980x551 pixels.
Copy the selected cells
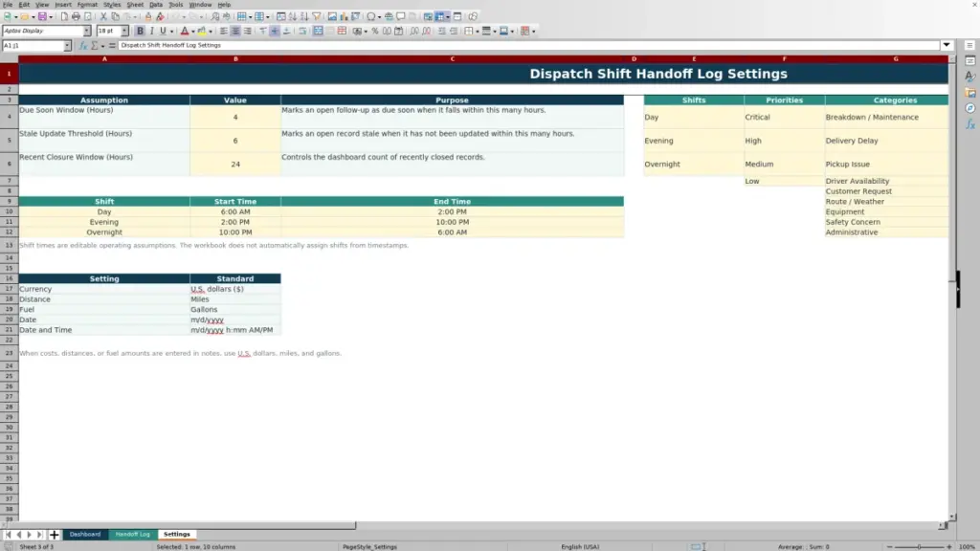click(115, 17)
